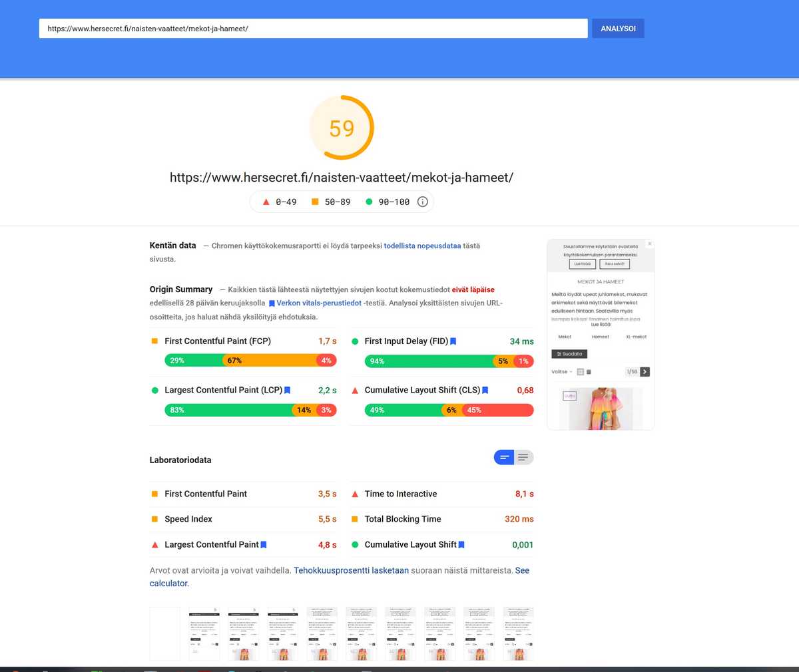Click the orange 67% segment of FCP bar
This screenshot has height=672, width=799.
(269, 361)
